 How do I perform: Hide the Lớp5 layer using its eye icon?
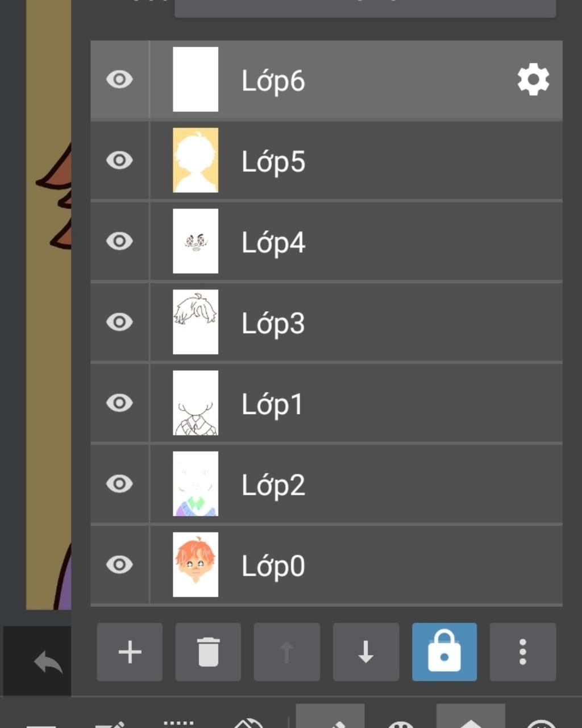click(x=119, y=160)
